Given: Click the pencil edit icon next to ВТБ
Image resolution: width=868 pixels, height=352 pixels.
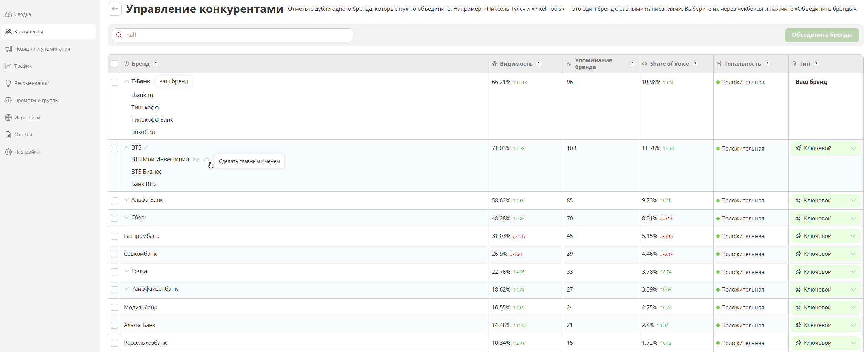Looking at the screenshot, I should pyautogui.click(x=147, y=147).
